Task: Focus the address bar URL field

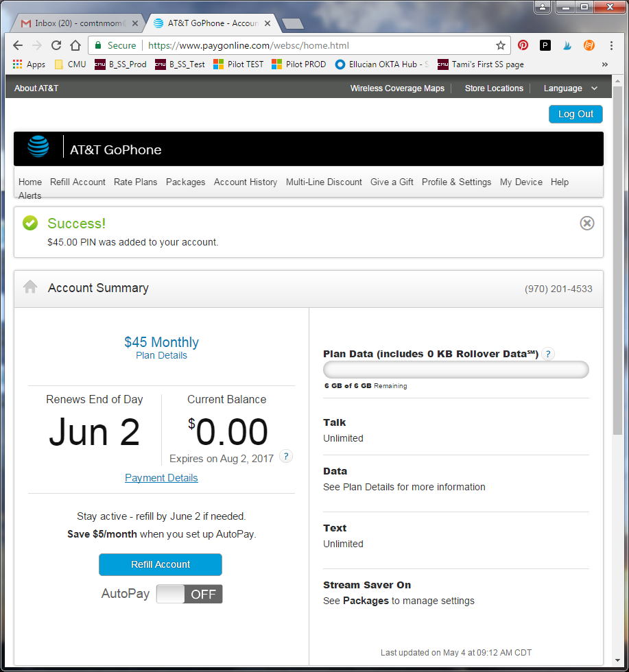Action: coord(318,45)
